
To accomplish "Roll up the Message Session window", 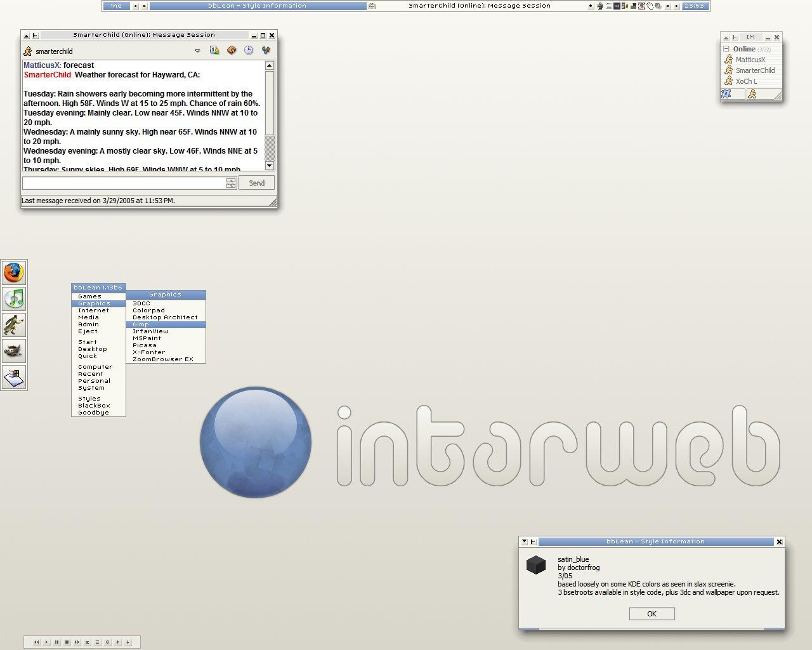I will point(26,35).
